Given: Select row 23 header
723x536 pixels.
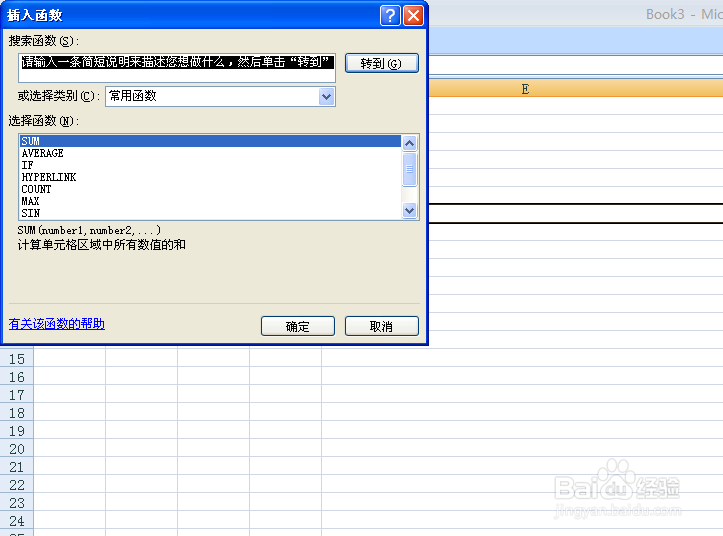Looking at the screenshot, I should point(17,503).
